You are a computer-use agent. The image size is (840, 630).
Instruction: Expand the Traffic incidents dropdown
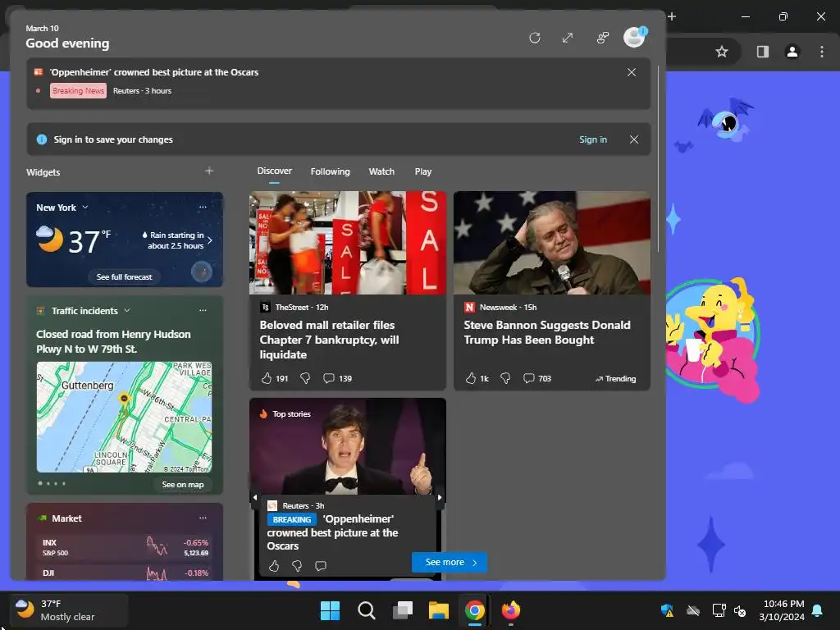tap(127, 310)
